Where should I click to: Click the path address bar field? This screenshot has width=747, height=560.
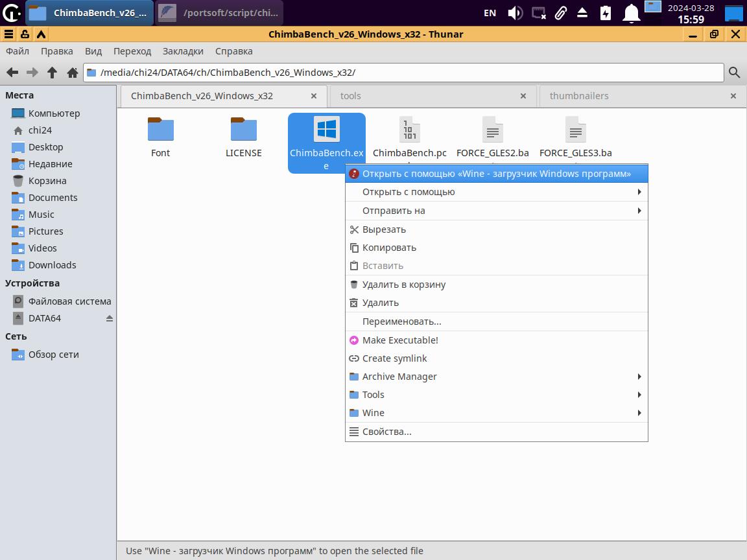click(403, 73)
